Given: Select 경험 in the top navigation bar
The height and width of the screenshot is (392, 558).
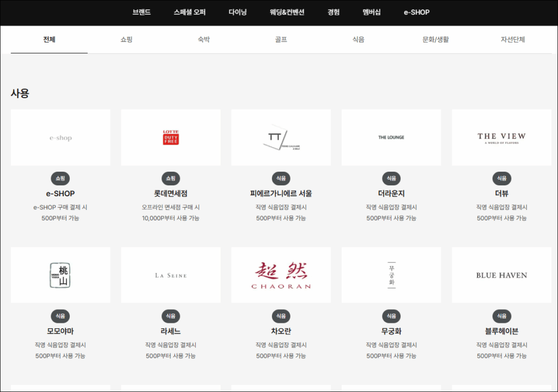Looking at the screenshot, I should (333, 12).
